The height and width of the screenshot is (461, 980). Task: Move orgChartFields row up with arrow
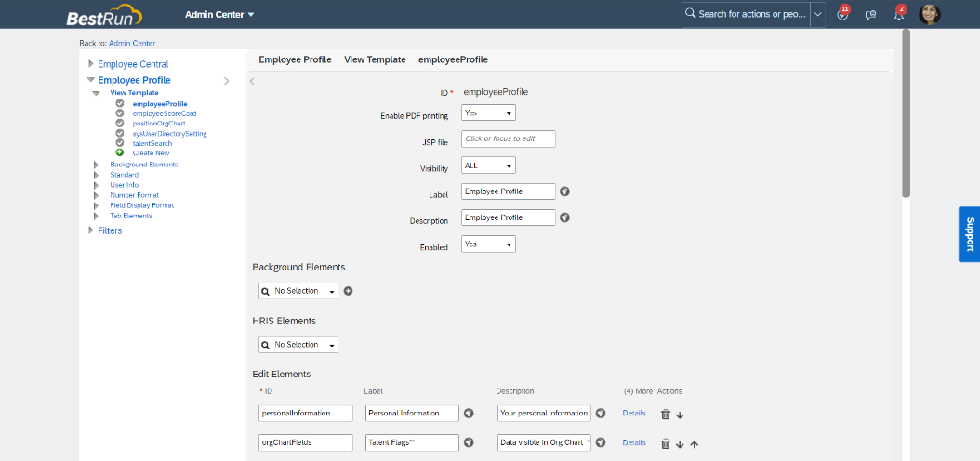click(x=695, y=444)
